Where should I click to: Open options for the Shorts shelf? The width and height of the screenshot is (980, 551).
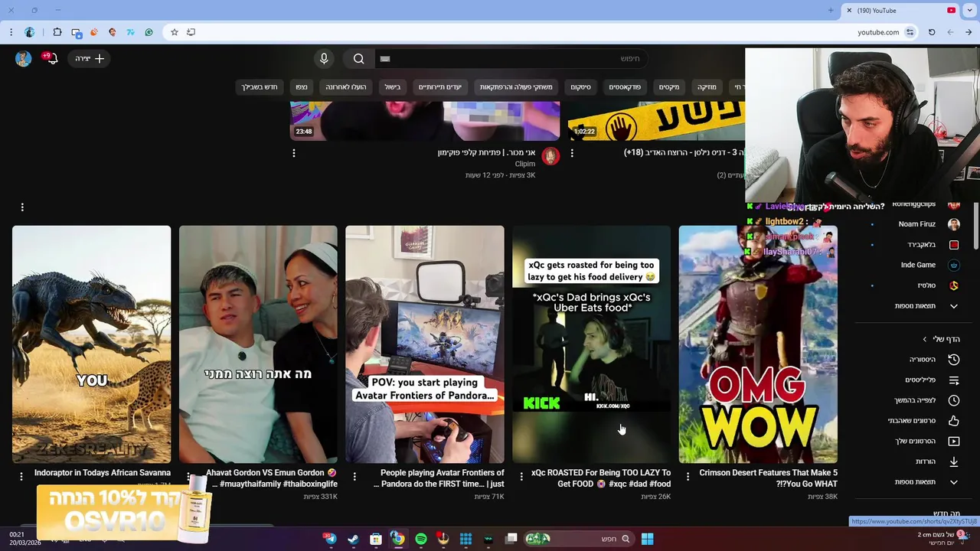pos(22,207)
